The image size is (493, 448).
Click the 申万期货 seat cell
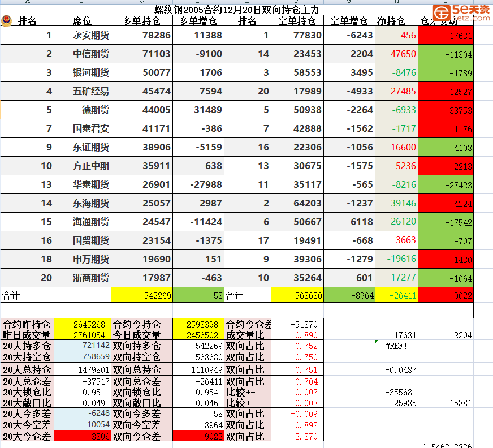click(83, 259)
